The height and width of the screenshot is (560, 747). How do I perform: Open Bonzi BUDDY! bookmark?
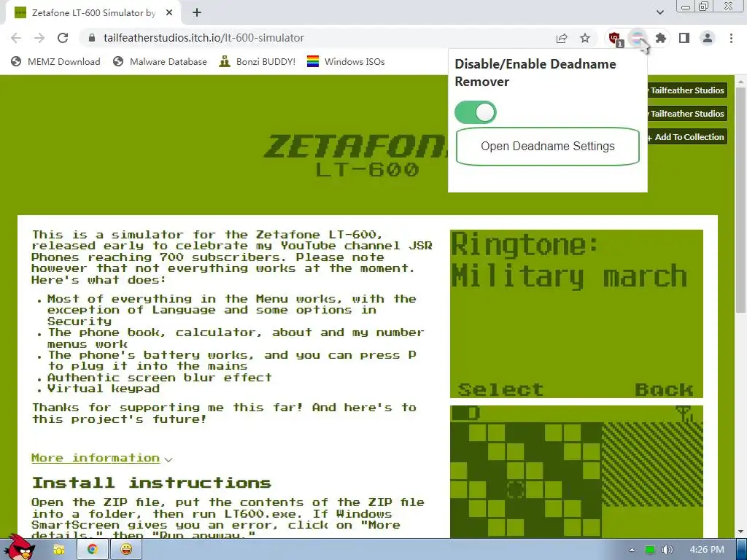point(258,62)
